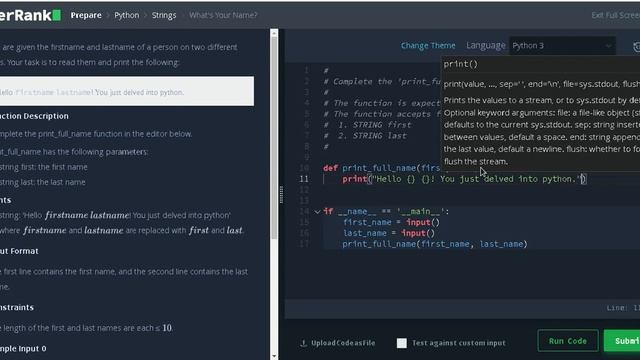Click the '# 1. STRING first' comment
The width and height of the screenshot is (640, 360).
(368, 125)
